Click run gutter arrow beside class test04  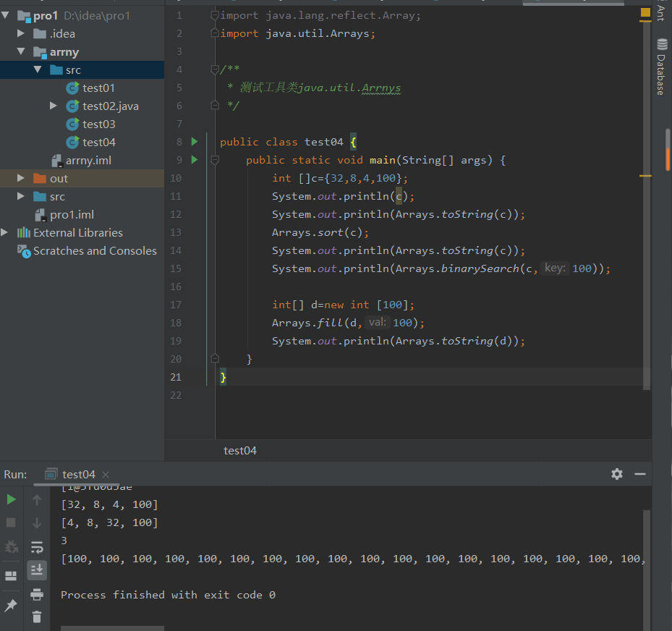(195, 142)
